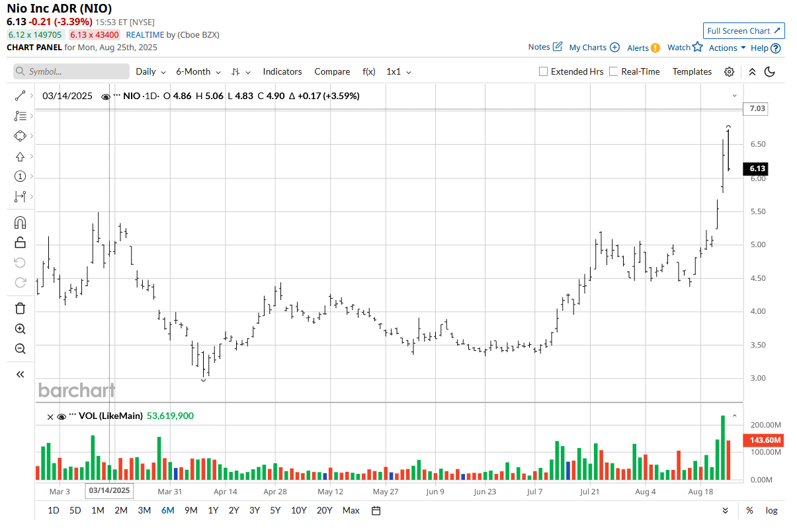Open the f(x) expressions tool
Screen dimensions: 797x532
(x=369, y=71)
